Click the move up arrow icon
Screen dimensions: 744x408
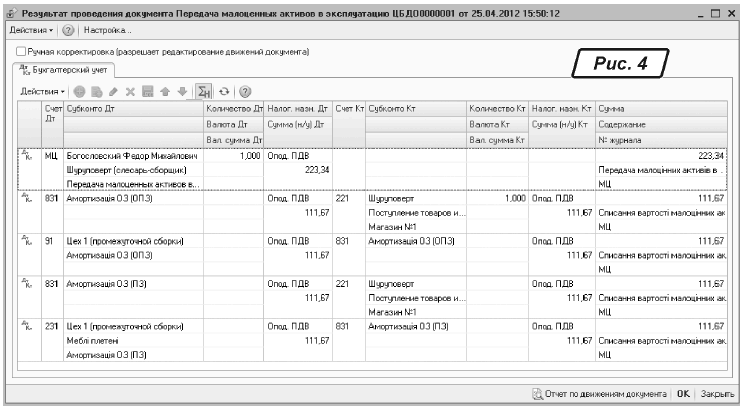tap(163, 90)
